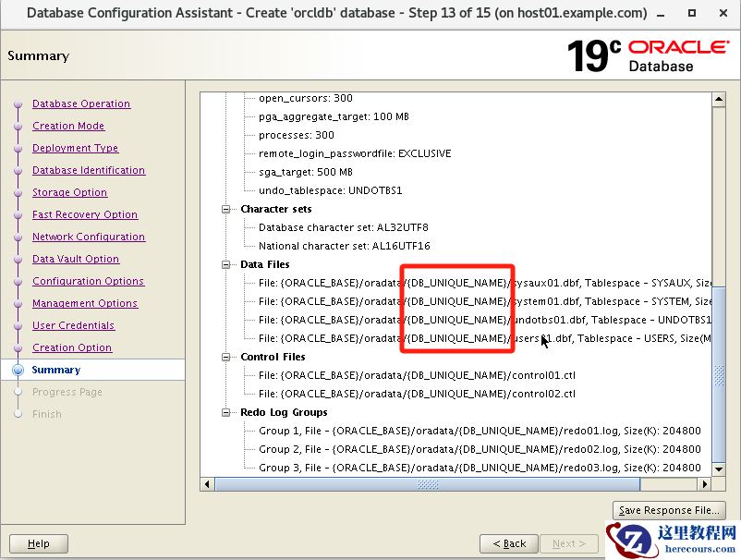Viewport: 741px width, 560px height.
Task: Go to Creation Mode step
Action: point(68,126)
